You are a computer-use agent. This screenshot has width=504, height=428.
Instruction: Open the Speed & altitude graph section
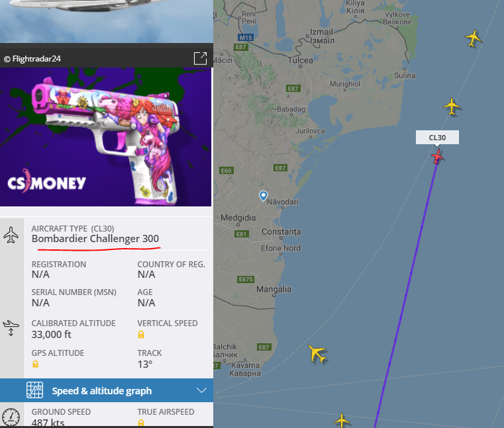click(107, 390)
